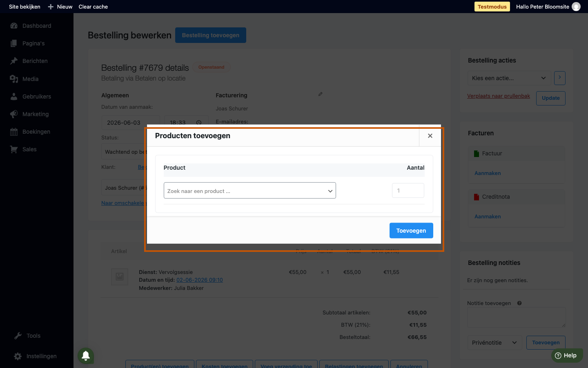Screen dimensions: 588x368
Task: Click the Besteltotaal value €66,55
Action: [x=417, y=337]
